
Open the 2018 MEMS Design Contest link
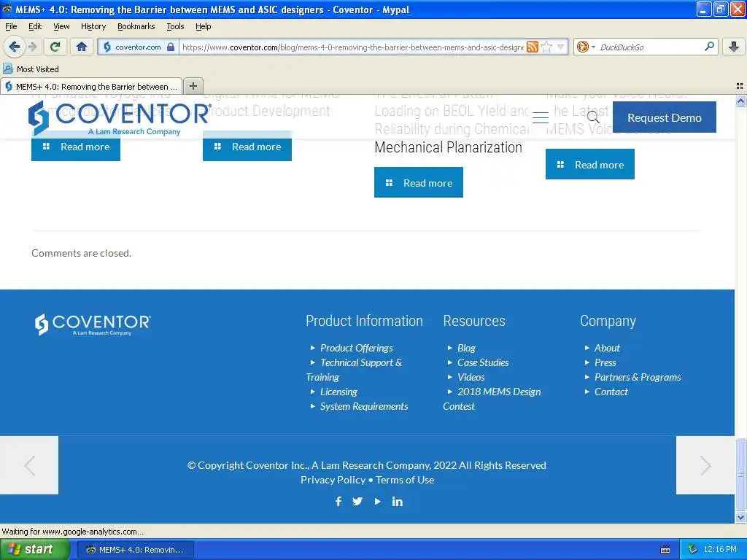pos(492,399)
